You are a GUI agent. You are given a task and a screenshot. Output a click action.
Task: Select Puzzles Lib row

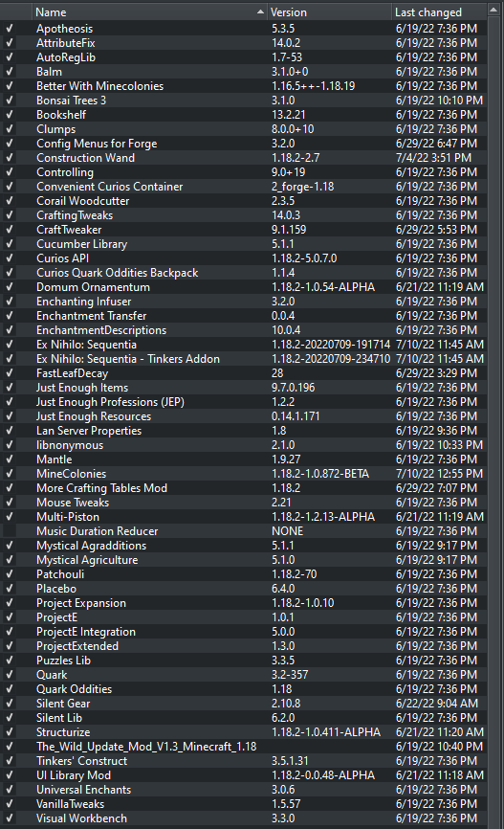tap(243, 661)
